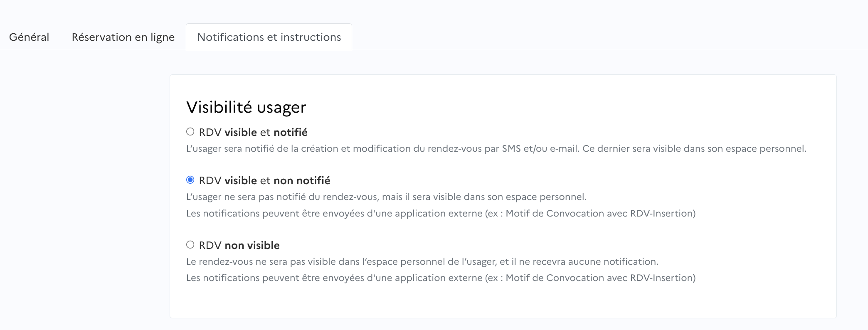Click the 'RDV non visible' label text
The height and width of the screenshot is (330, 868).
239,245
